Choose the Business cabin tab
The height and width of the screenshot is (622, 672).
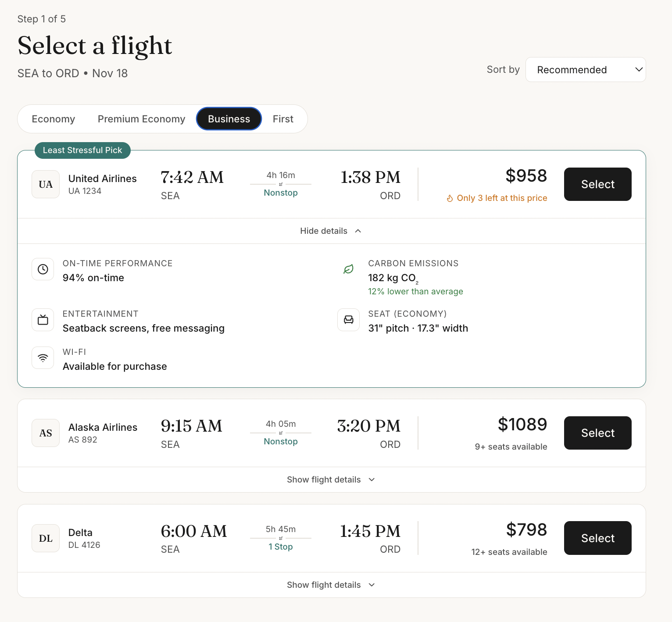click(x=229, y=119)
